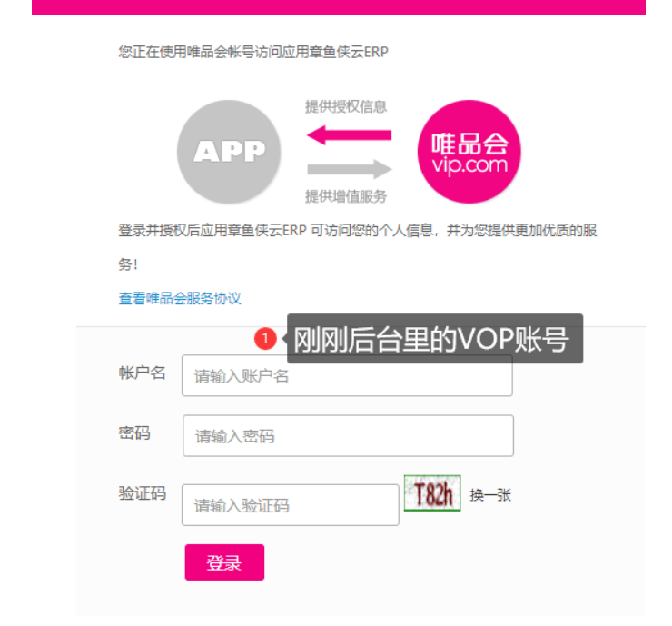Click the 刚刚后台里的VOP账号 tooltip
Screen dimensions: 672x626
tap(435, 339)
